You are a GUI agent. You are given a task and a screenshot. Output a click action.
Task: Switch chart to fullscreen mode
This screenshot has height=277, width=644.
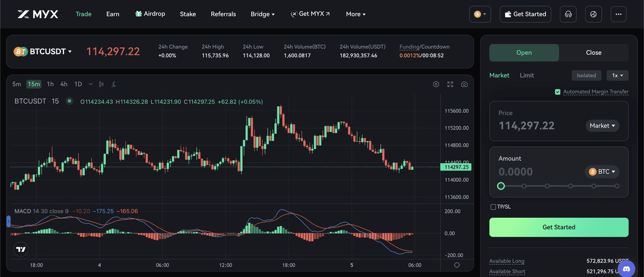click(x=450, y=84)
